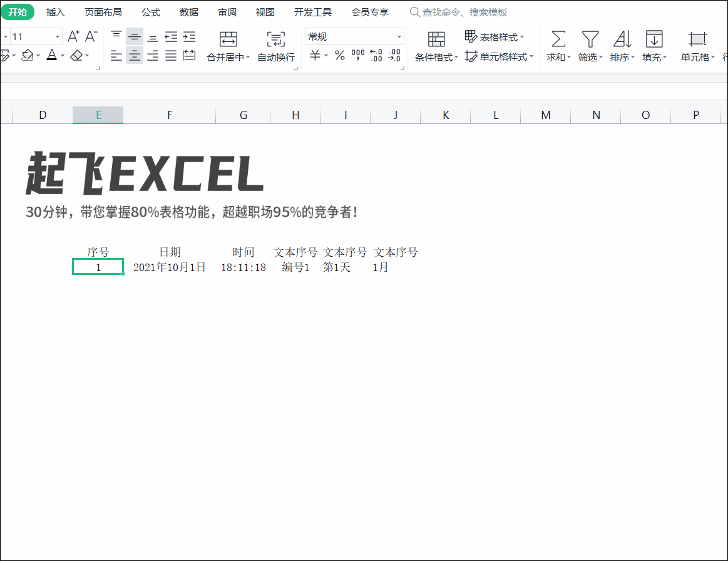Toggle middle vertical alignment
The image size is (728, 561).
pos(134,36)
